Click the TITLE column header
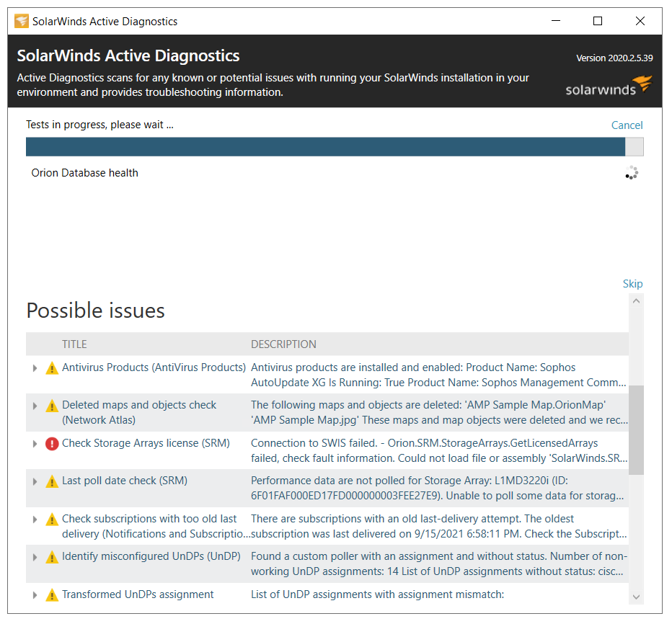 74,344
